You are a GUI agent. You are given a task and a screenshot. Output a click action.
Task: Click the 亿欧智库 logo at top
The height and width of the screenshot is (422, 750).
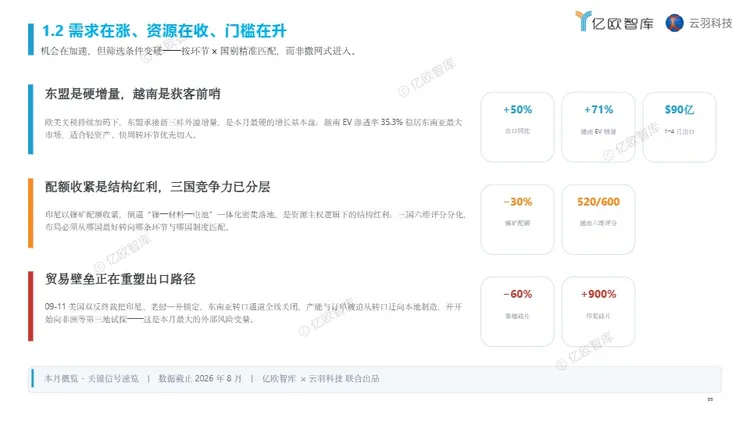pyautogui.click(x=614, y=22)
